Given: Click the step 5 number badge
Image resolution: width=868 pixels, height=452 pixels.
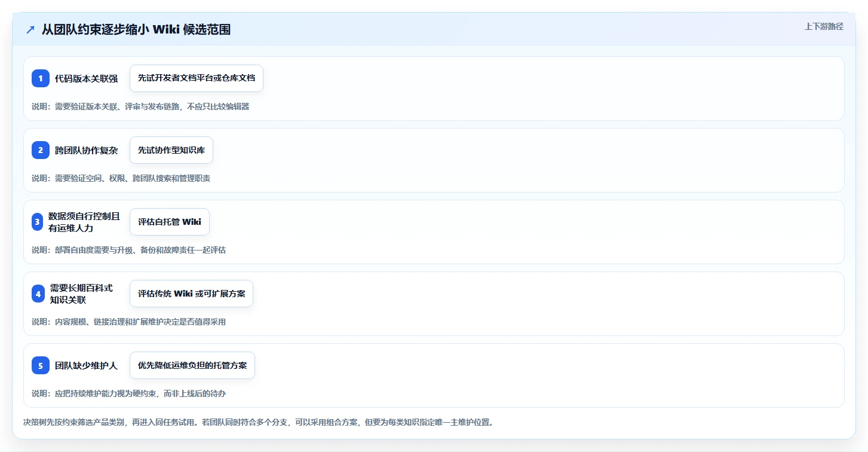Looking at the screenshot, I should tap(41, 365).
